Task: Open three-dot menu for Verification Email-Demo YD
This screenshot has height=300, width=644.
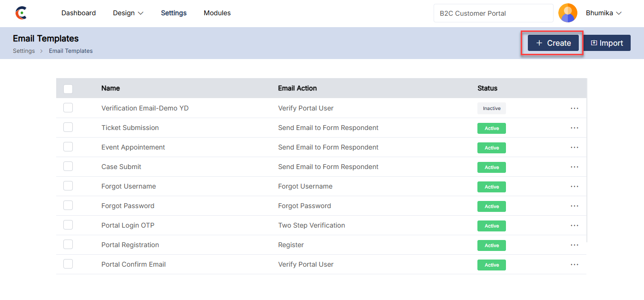Action: pyautogui.click(x=574, y=109)
